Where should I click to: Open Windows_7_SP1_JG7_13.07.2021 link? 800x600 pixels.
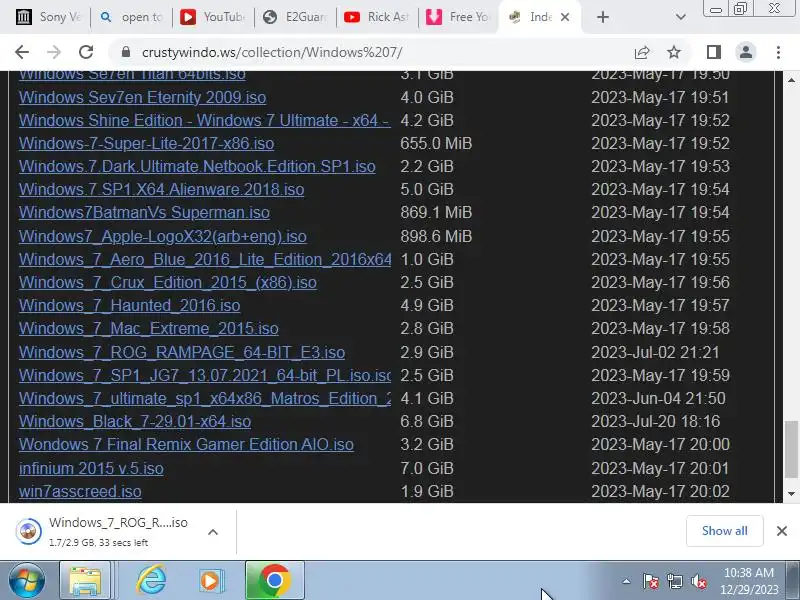click(x=205, y=375)
